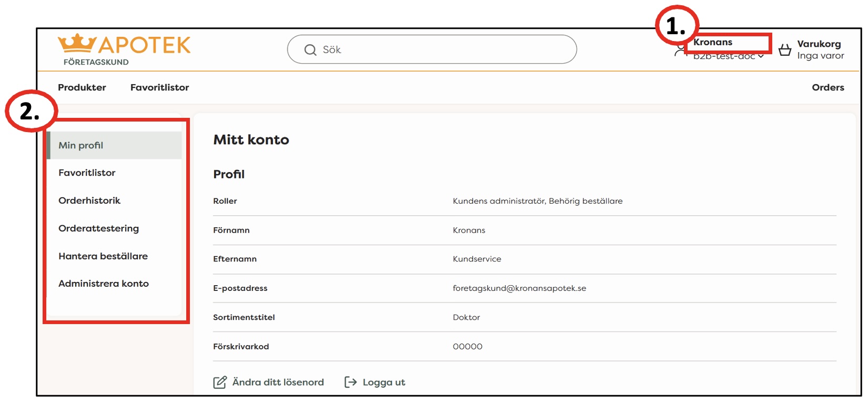Click the user profile icon
Image resolution: width=868 pixels, height=403 pixels.
[x=680, y=51]
